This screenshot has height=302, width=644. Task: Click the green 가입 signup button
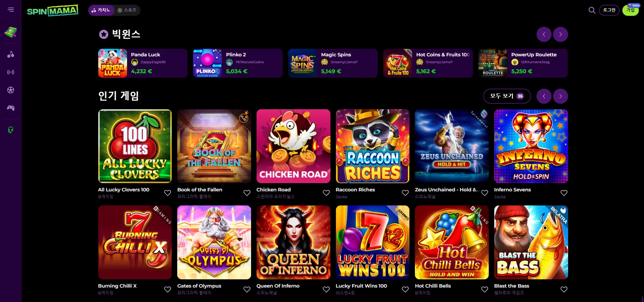631,10
